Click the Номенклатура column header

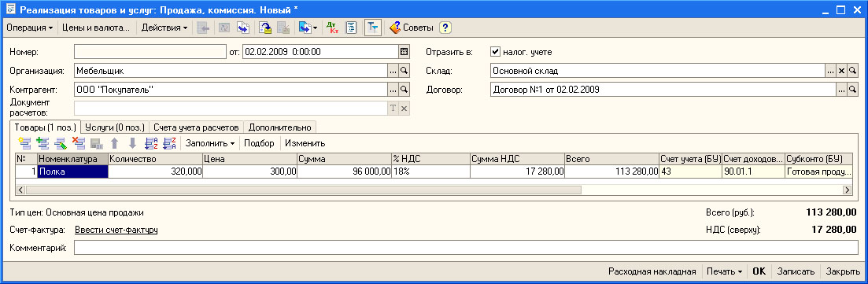coord(72,159)
